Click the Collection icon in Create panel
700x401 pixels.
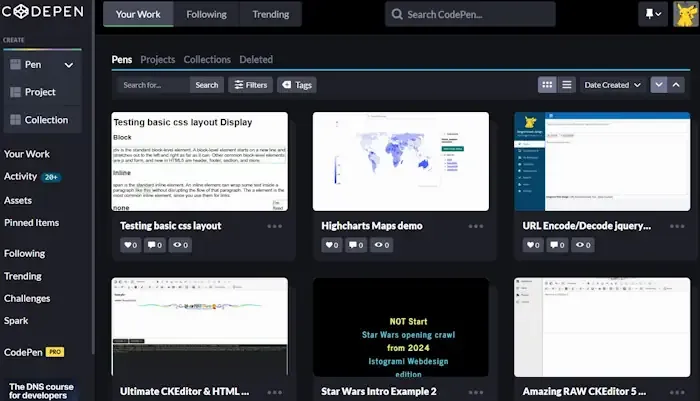(15, 120)
